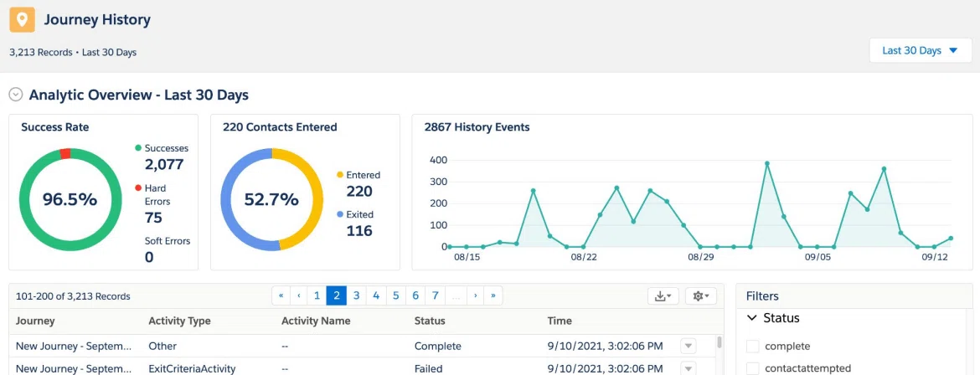The image size is (980, 375).
Task: Click the table's vertical scrollbar
Action: point(720,342)
